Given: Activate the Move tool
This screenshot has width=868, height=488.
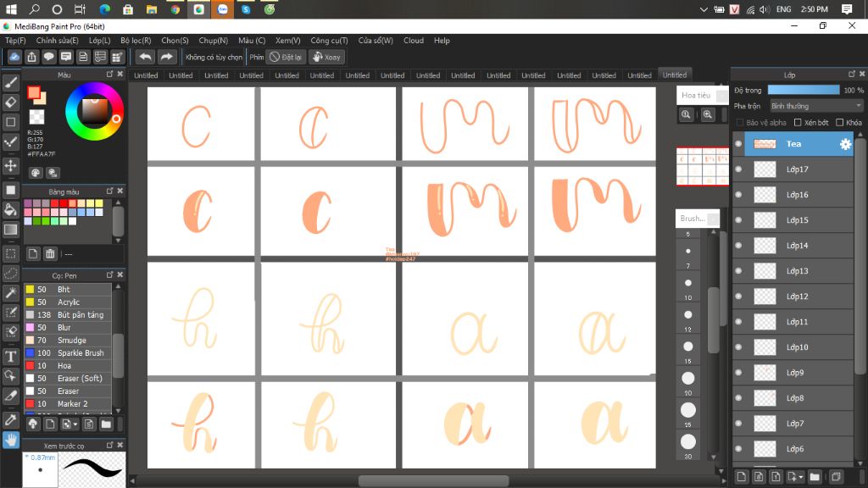Looking at the screenshot, I should [x=10, y=165].
